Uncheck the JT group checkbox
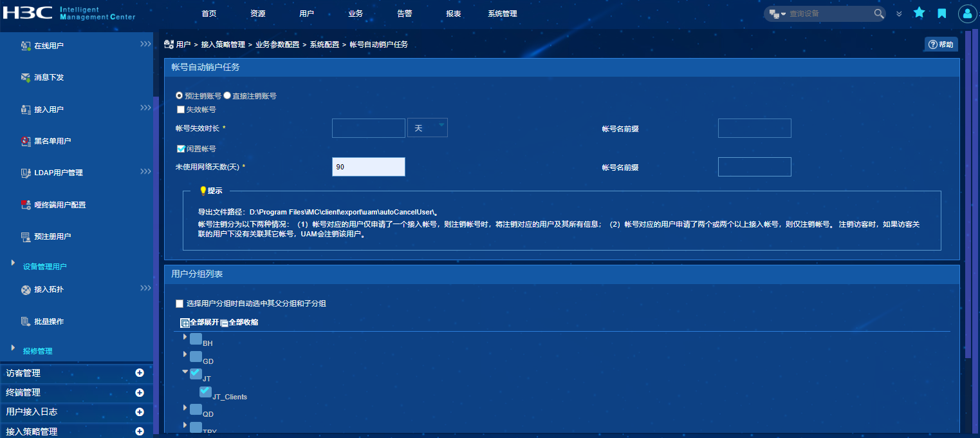 pos(196,374)
